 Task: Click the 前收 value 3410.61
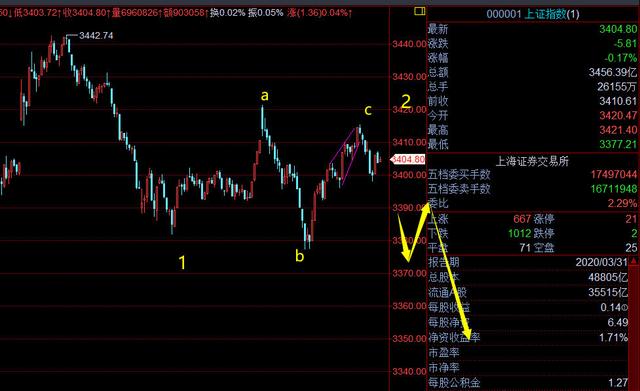click(x=618, y=101)
